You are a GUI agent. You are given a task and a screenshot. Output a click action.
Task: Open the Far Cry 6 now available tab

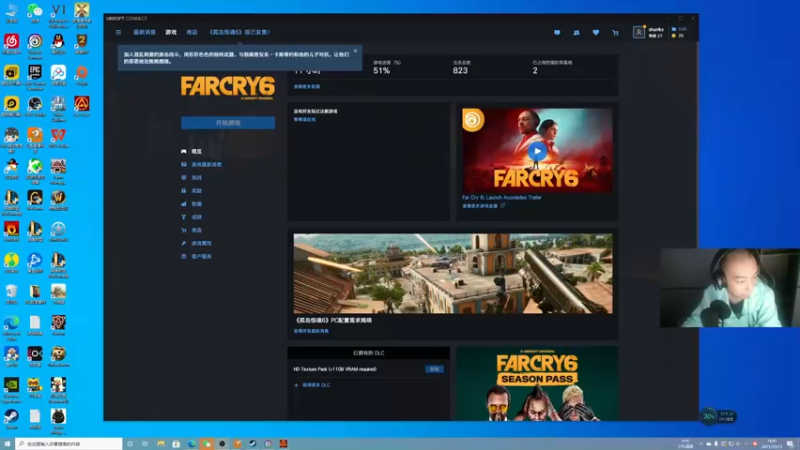click(239, 32)
